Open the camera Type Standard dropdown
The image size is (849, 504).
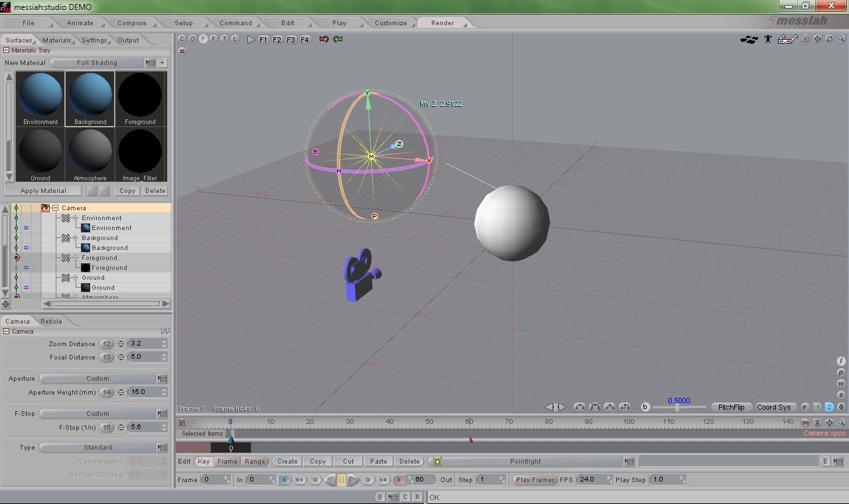click(x=103, y=448)
